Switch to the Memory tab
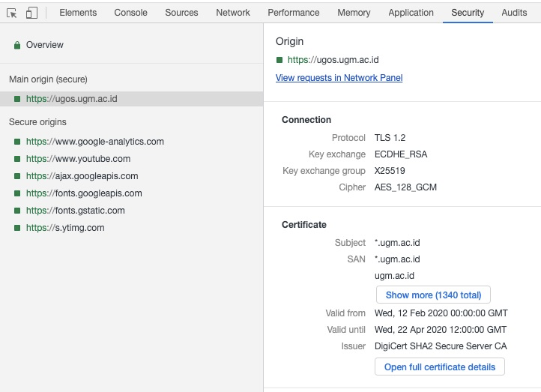 [x=354, y=13]
